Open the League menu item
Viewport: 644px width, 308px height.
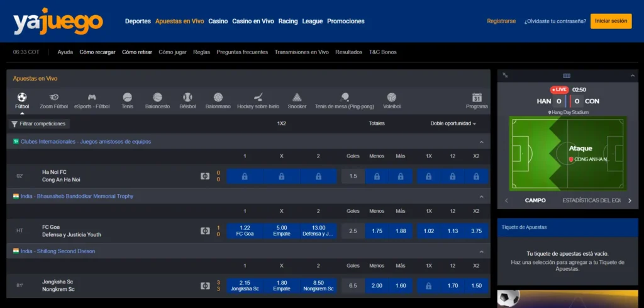click(313, 21)
